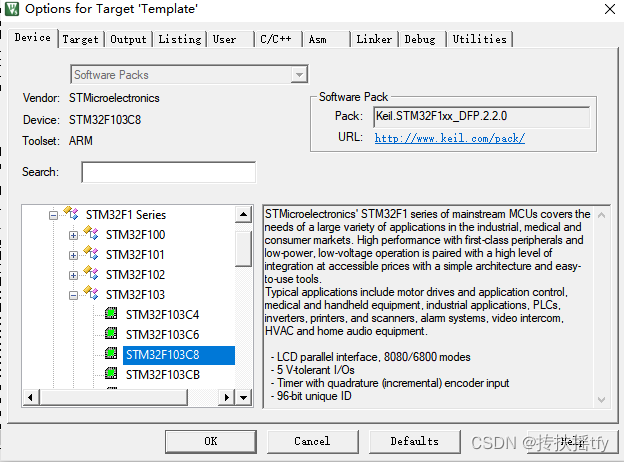
Task: Click the Pack name text field
Action: tap(482, 117)
